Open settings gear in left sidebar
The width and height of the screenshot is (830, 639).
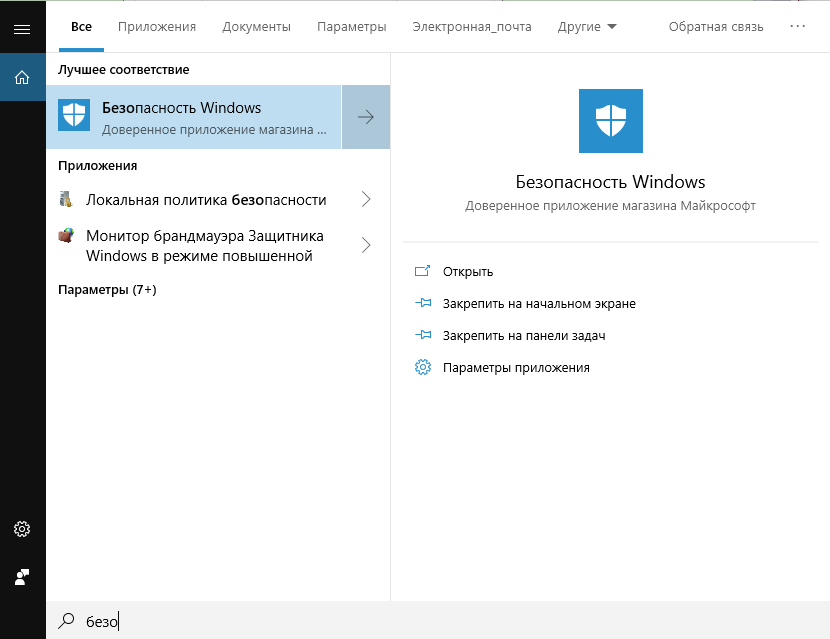tap(22, 529)
